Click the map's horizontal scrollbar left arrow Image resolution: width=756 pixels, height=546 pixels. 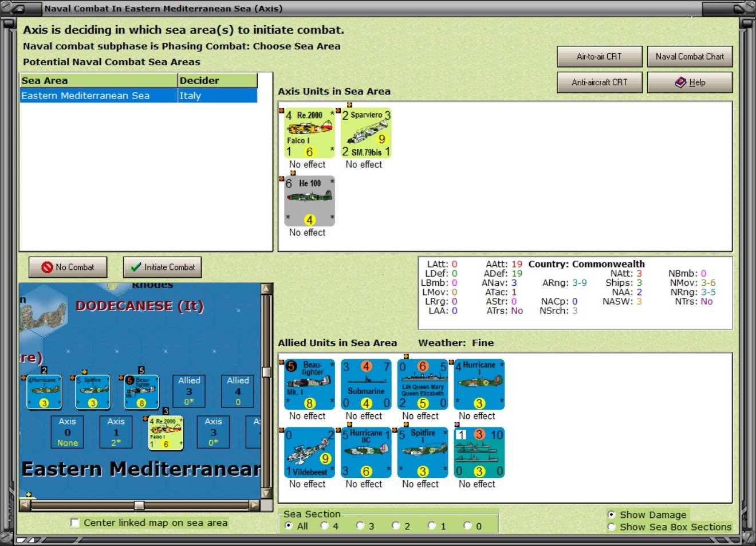click(x=25, y=505)
